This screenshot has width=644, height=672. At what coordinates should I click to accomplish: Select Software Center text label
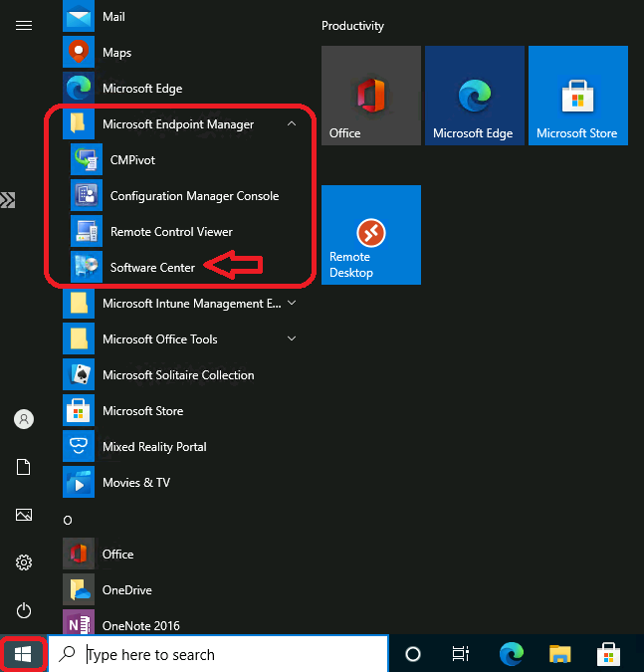pyautogui.click(x=152, y=268)
